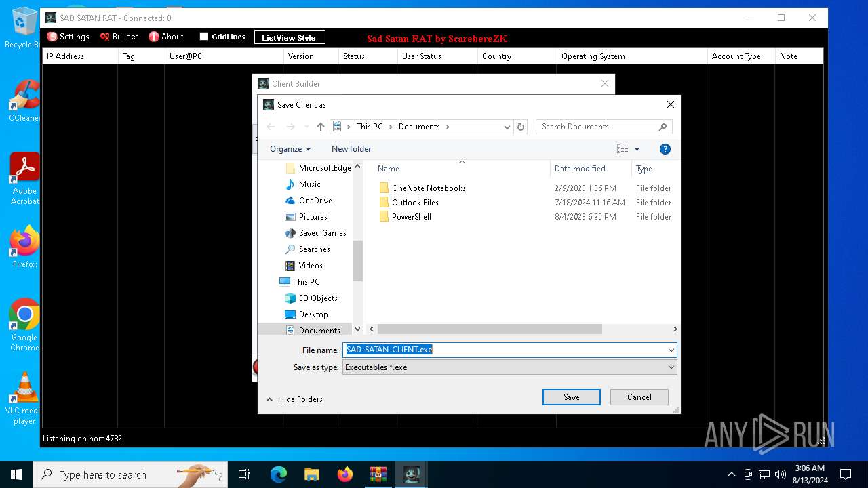Open the Help icon in dialog
This screenshot has height=488, width=868.
tap(665, 149)
